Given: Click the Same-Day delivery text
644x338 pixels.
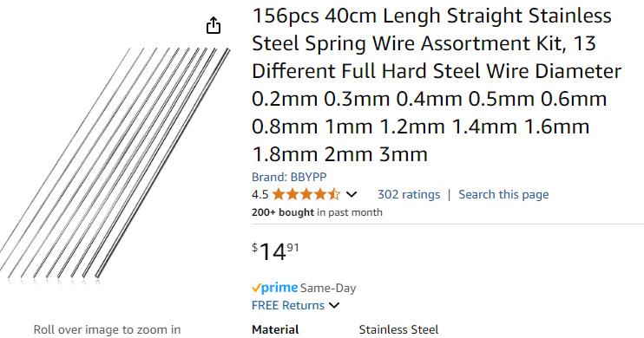Looking at the screenshot, I should point(328,289).
